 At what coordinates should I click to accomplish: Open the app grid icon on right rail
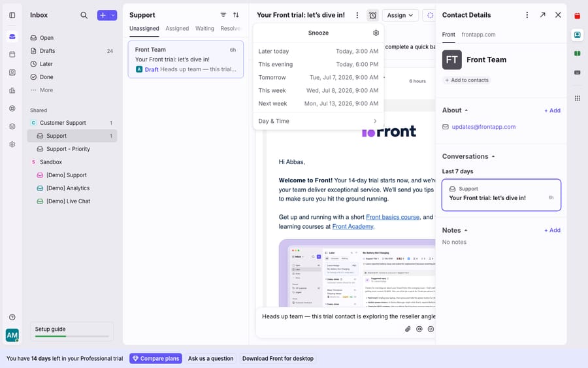pos(577,98)
